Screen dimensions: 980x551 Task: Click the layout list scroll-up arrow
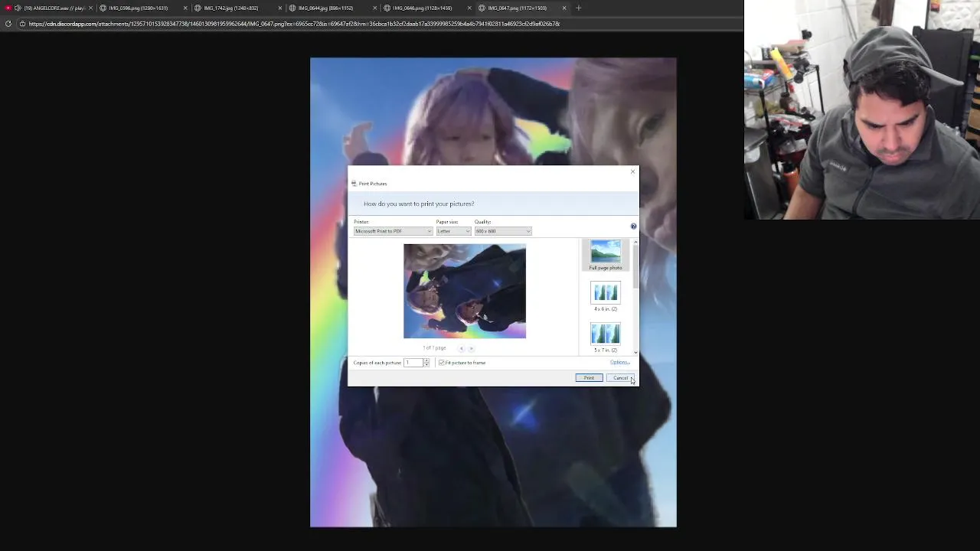635,242
